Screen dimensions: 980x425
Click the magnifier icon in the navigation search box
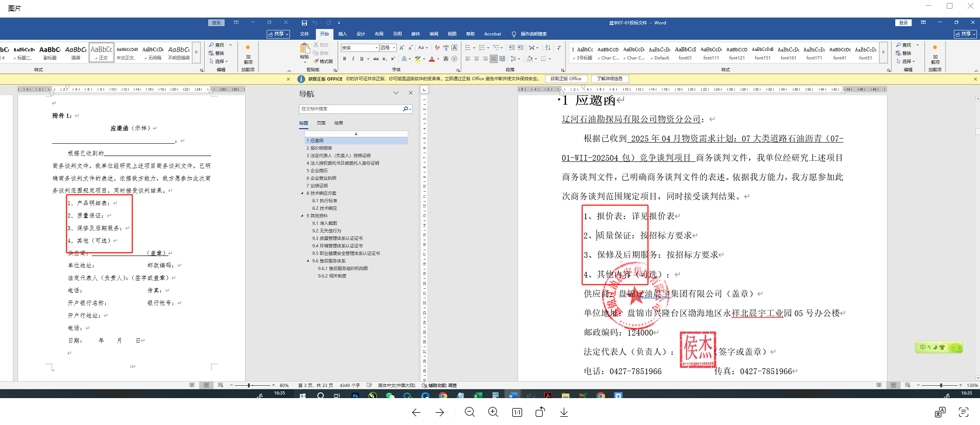405,109
